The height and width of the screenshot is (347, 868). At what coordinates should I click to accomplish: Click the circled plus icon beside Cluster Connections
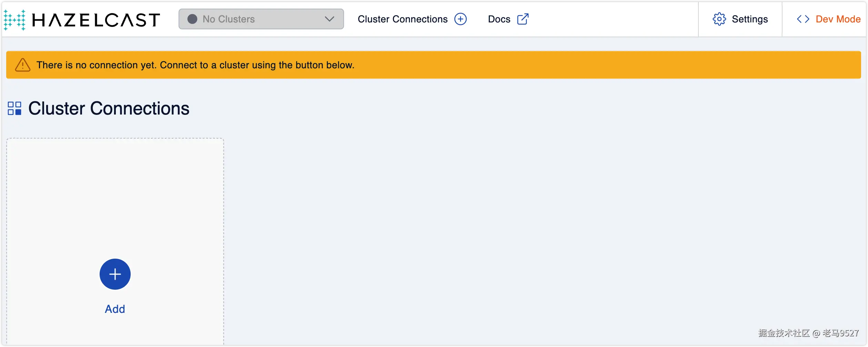[461, 19]
